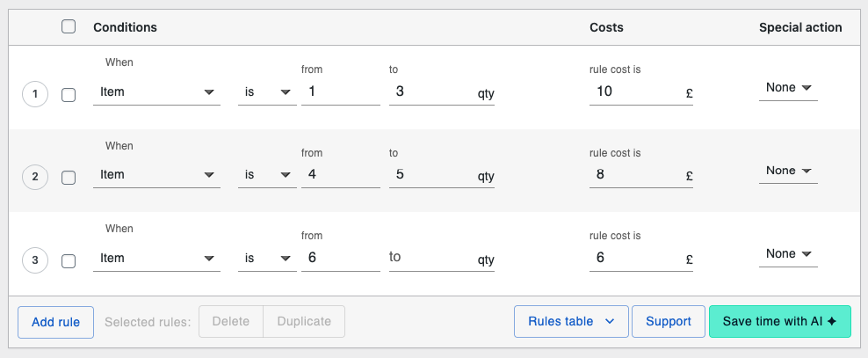Viewport: 868px width, 358px height.
Task: Click the rule number 2 circle badge
Action: [34, 178]
